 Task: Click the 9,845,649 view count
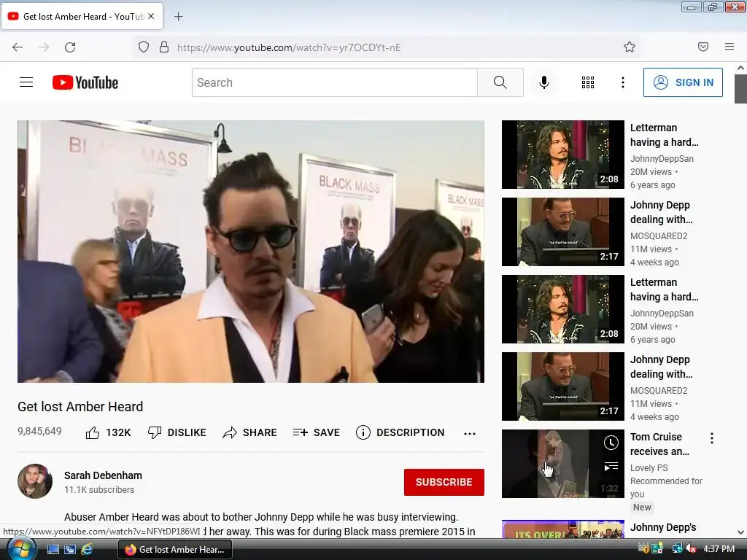click(39, 431)
